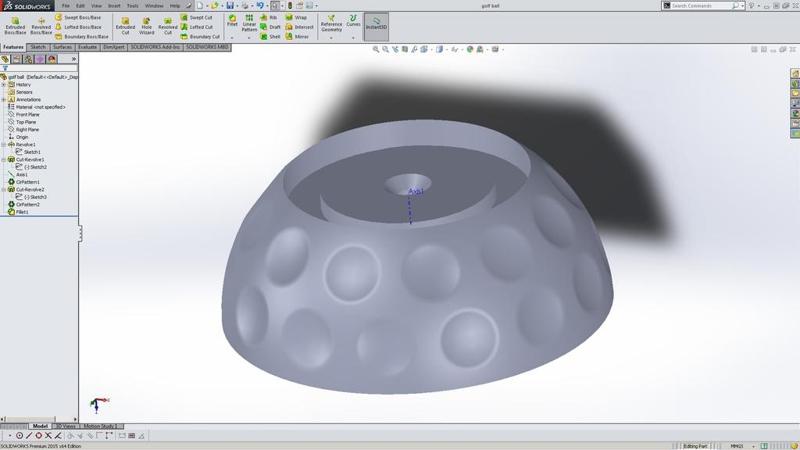The width and height of the screenshot is (800, 450).
Task: Select the Linear Pattern tool
Action: tap(249, 23)
